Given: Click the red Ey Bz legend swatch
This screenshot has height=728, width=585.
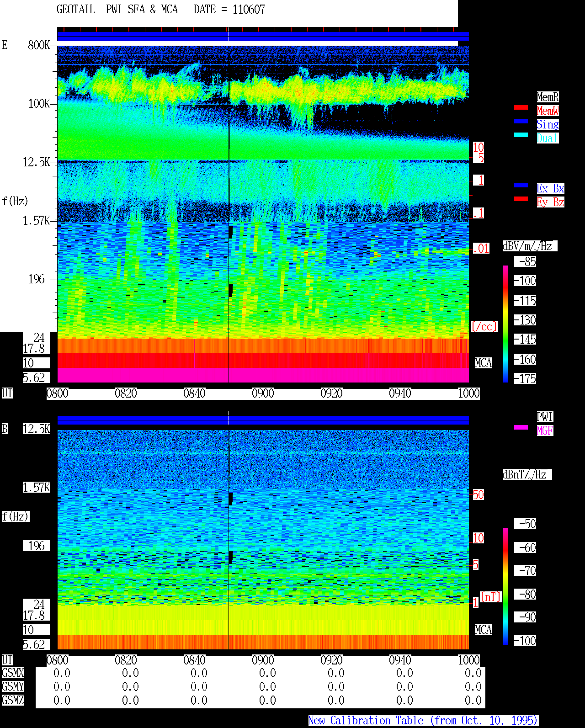Looking at the screenshot, I should click(521, 199).
